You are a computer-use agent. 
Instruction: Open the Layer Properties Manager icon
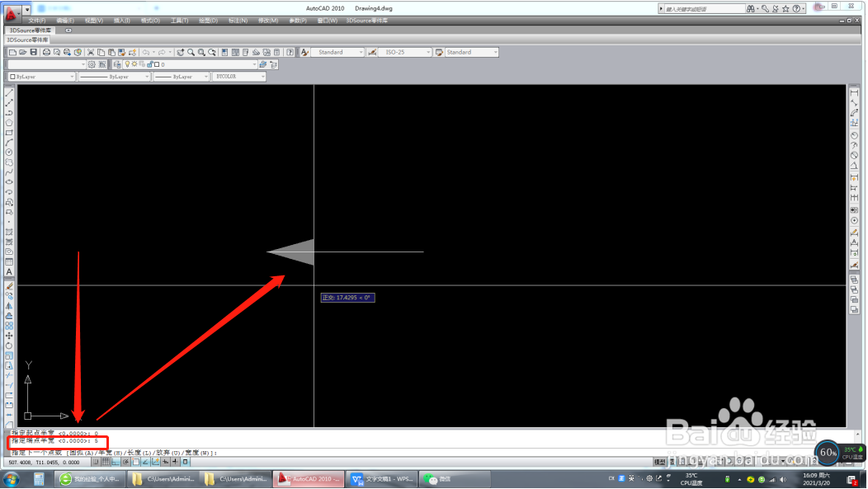click(117, 64)
